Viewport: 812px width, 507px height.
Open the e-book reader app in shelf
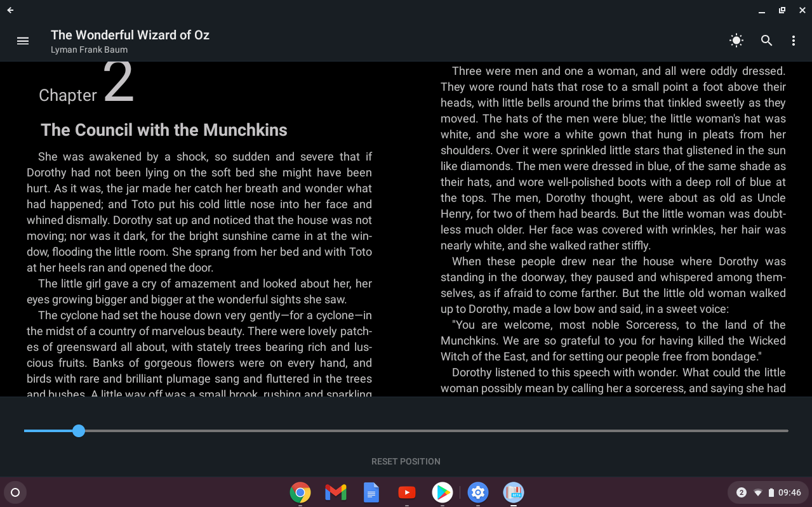pyautogui.click(x=514, y=492)
